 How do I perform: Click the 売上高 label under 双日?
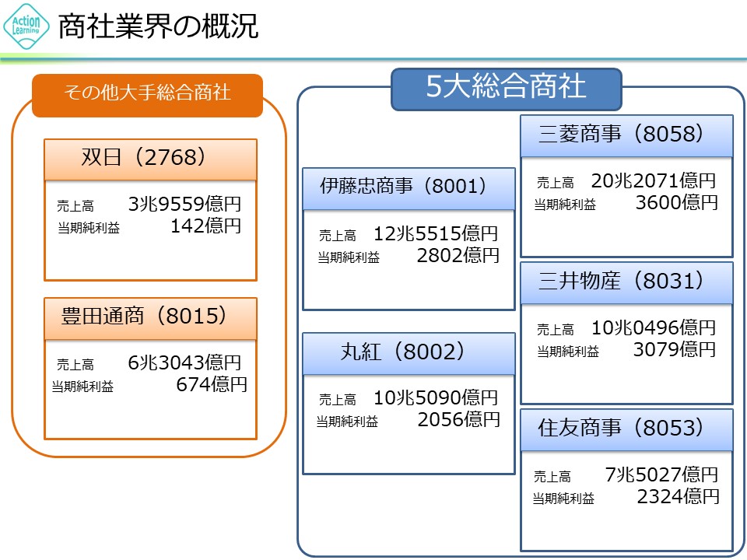pyautogui.click(x=75, y=207)
